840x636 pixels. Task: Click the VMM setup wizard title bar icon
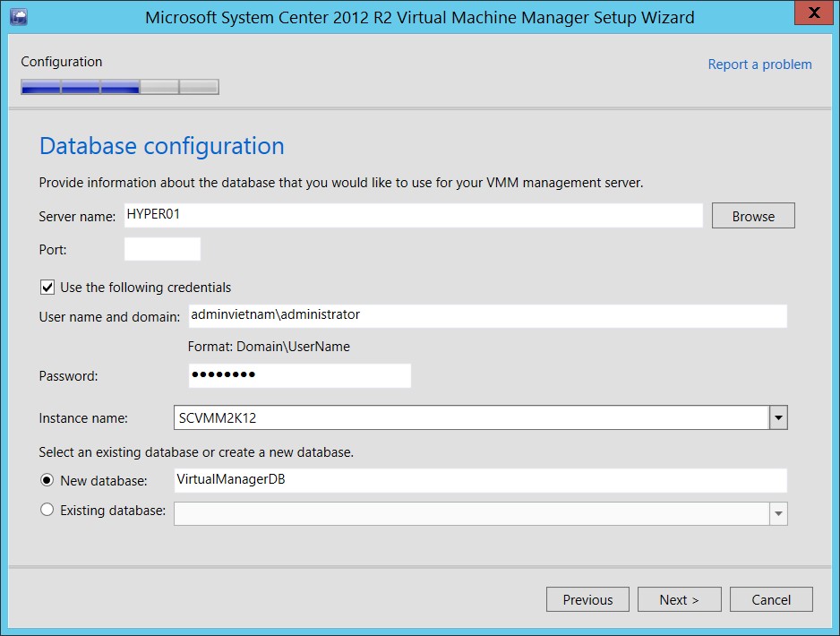point(19,17)
